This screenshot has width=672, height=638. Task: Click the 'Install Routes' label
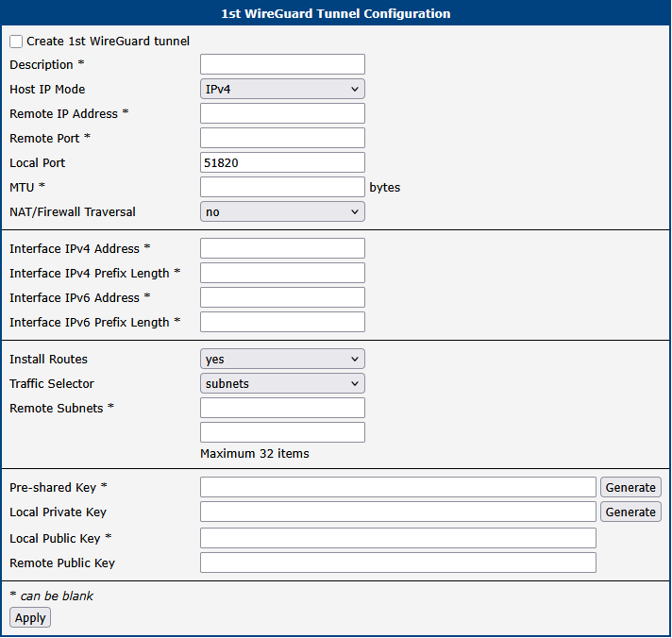pos(48,359)
